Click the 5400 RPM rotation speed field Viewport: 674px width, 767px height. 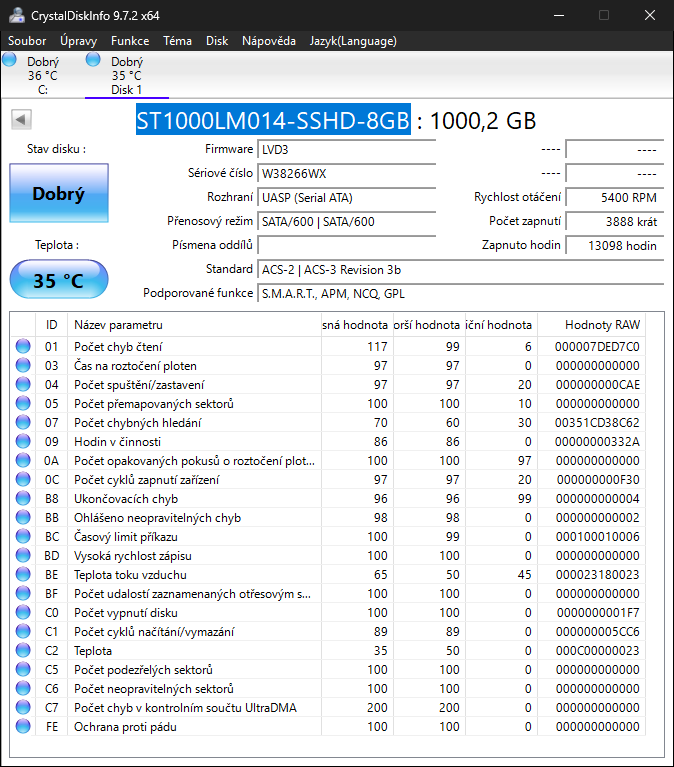pos(614,198)
